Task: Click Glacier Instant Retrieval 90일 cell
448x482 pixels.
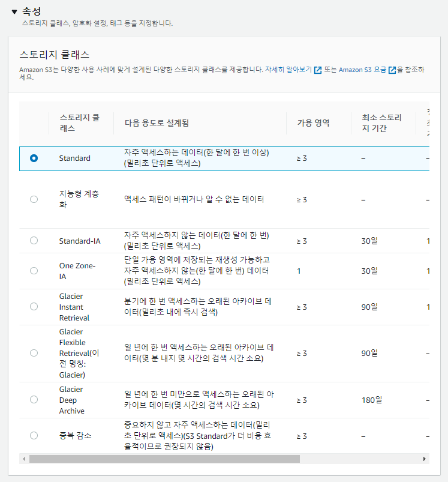Action: pyautogui.click(x=369, y=307)
